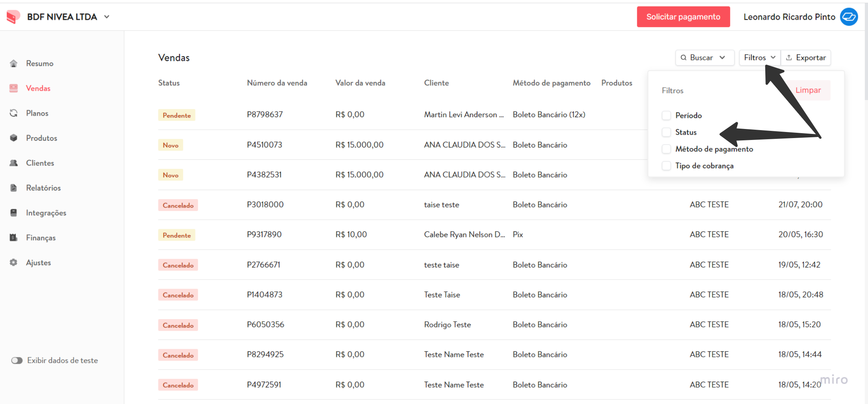Click the Clientes people icon
This screenshot has width=868, height=404.
14,163
